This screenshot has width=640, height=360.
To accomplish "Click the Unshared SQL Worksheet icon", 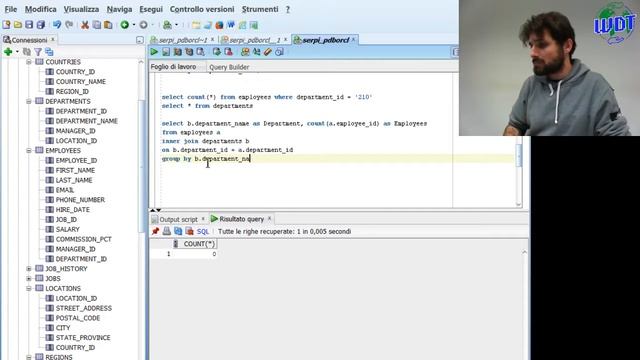I will tap(245, 52).
